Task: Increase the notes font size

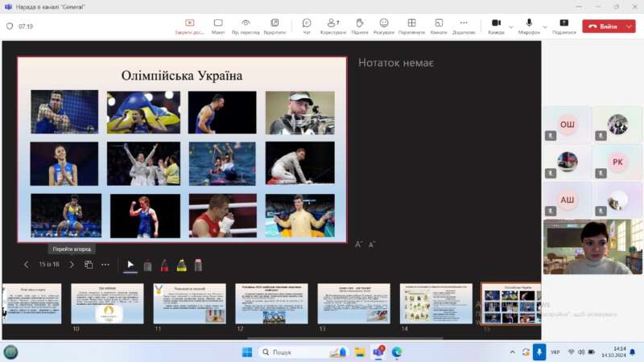Action: click(359, 244)
